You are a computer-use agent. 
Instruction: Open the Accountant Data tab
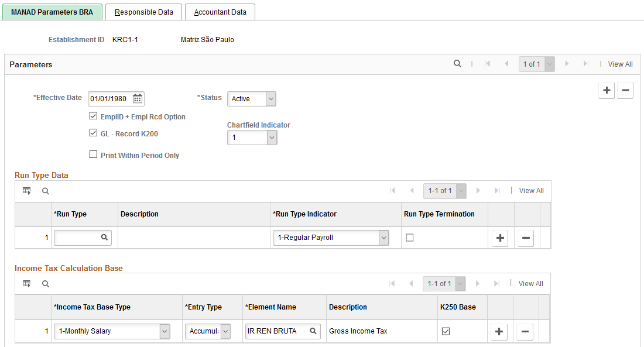(x=220, y=12)
